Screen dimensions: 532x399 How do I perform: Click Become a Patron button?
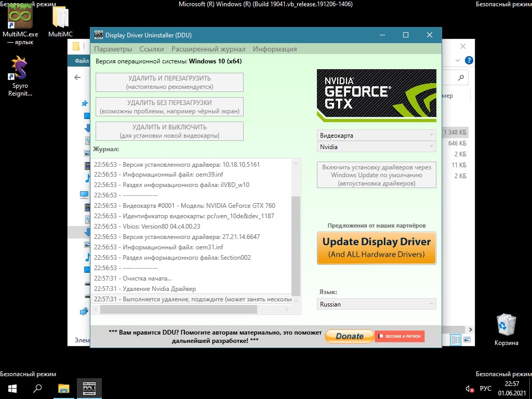[x=400, y=336]
